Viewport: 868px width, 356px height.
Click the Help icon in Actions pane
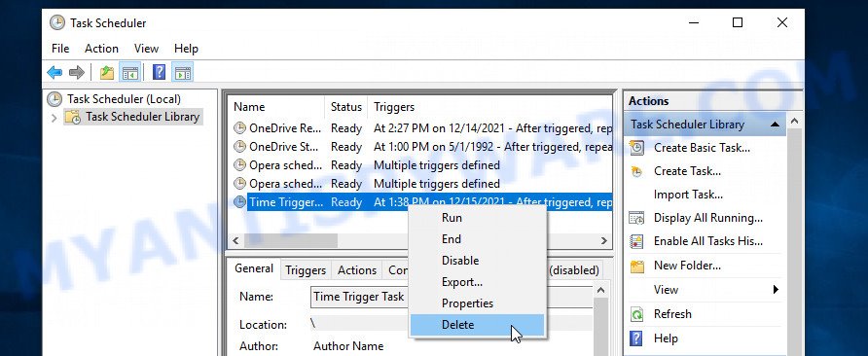(x=637, y=338)
